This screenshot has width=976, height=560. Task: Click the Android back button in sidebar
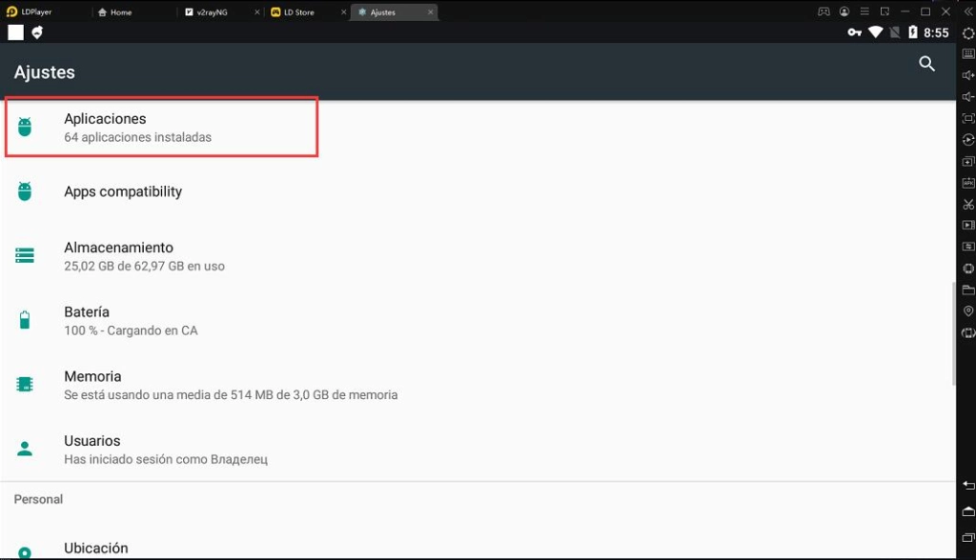point(968,486)
